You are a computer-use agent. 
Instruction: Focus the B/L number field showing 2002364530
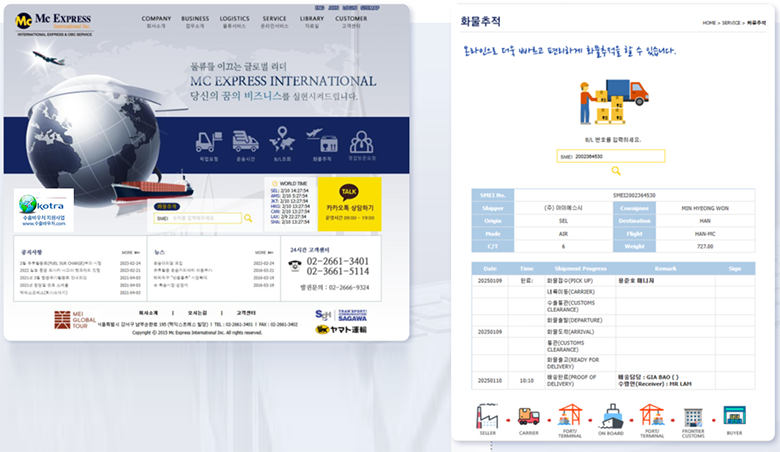tap(610, 156)
